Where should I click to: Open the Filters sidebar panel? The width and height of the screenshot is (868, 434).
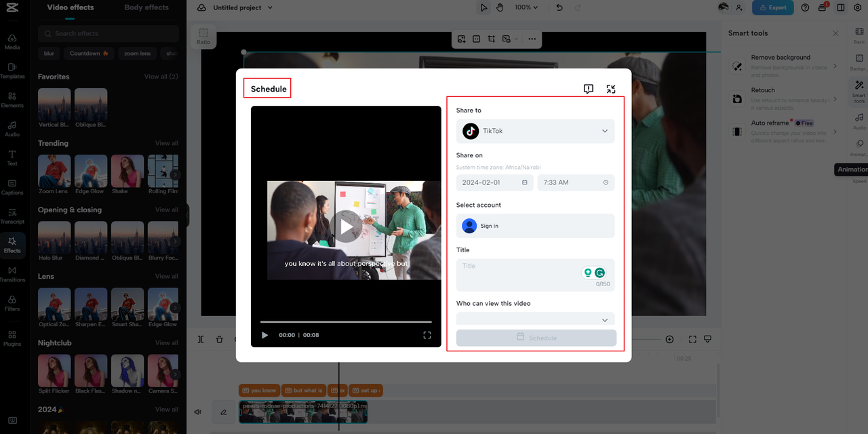pos(12,303)
